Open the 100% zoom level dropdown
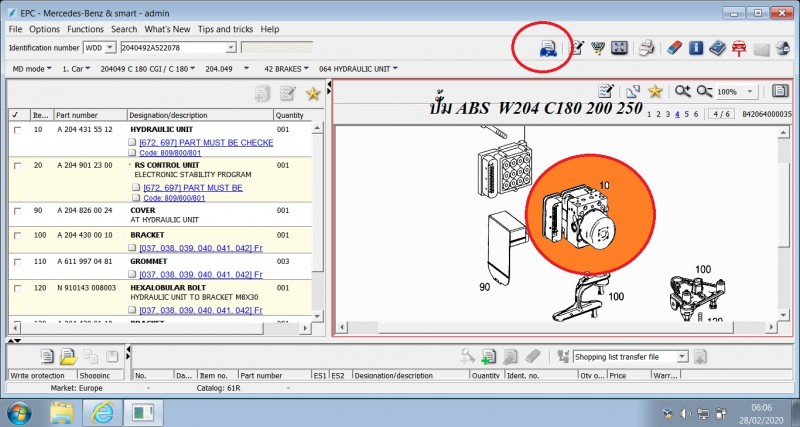 (x=749, y=92)
